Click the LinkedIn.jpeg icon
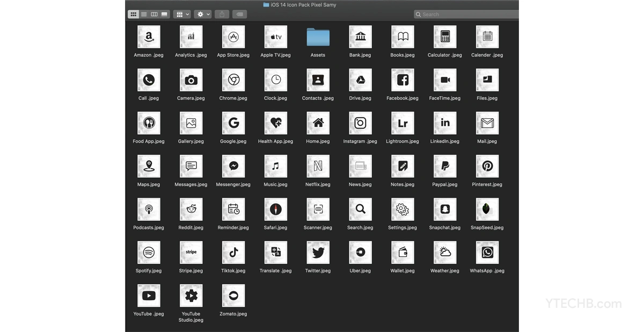 click(x=445, y=123)
